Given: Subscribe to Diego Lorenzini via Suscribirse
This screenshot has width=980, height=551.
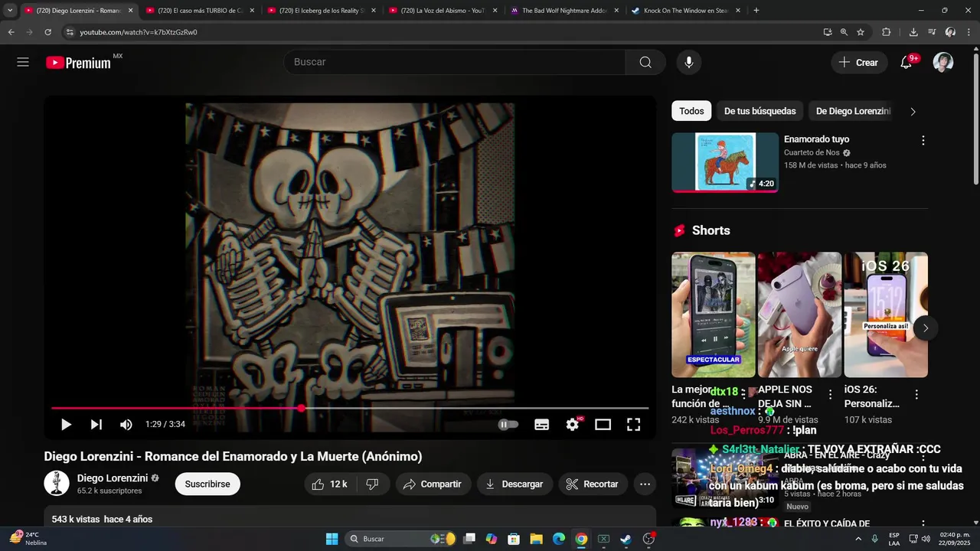Looking at the screenshot, I should click(207, 484).
